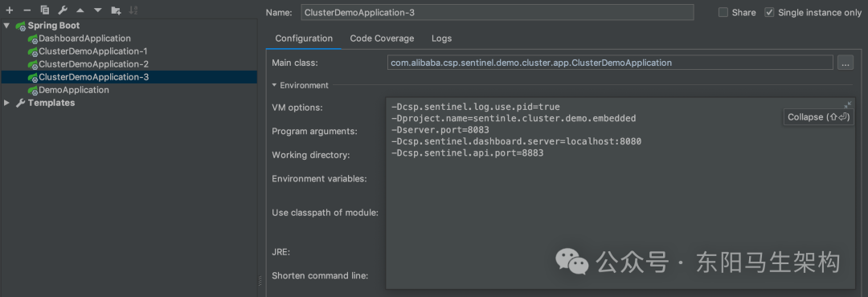Copy the selected configuration with the copy icon
Screen dimensions: 868x297
click(45, 10)
